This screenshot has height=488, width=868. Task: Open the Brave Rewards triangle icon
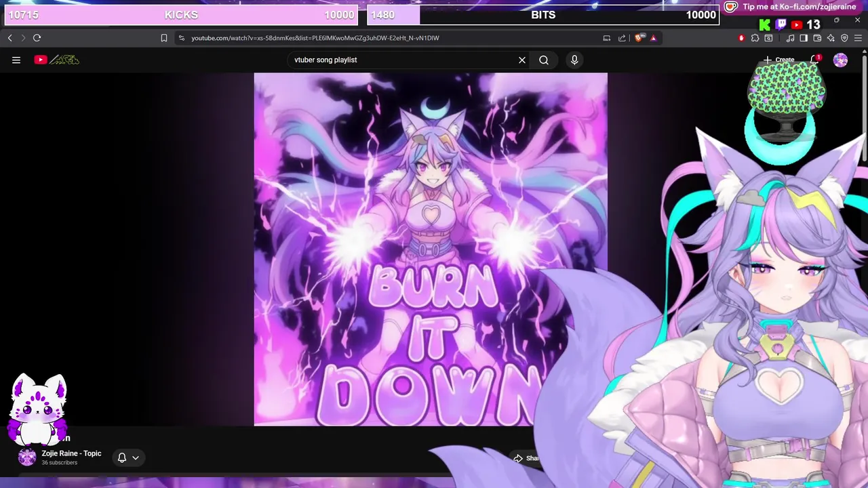click(653, 38)
